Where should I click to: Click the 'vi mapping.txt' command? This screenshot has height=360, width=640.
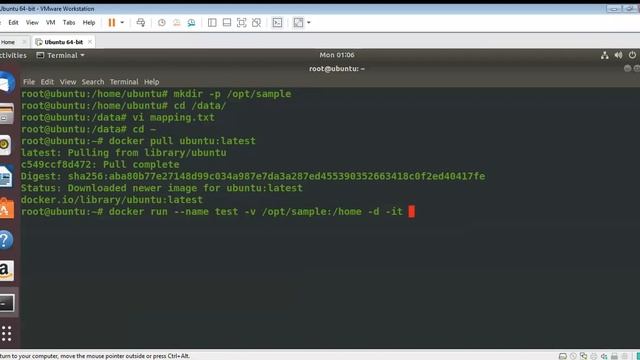173,118
